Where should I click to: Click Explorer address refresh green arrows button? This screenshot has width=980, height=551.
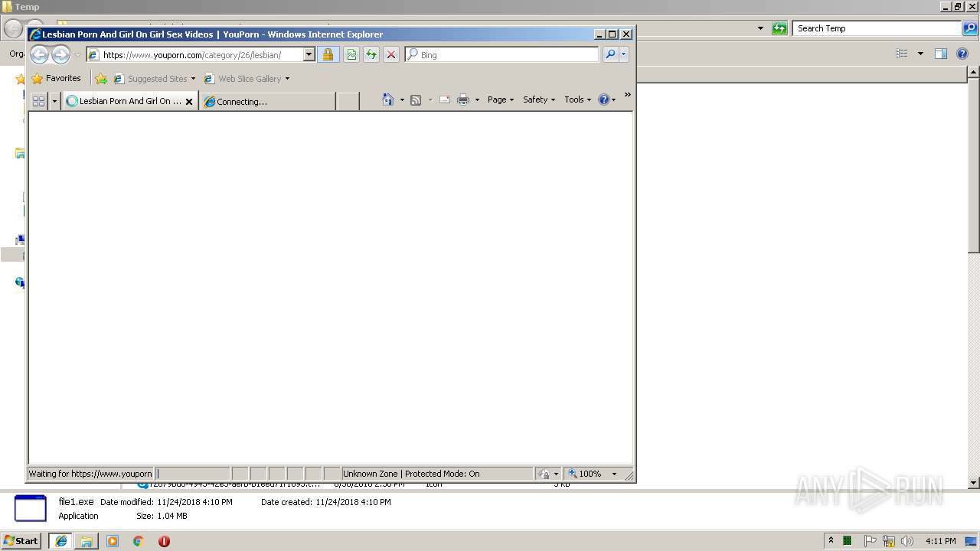(x=779, y=28)
